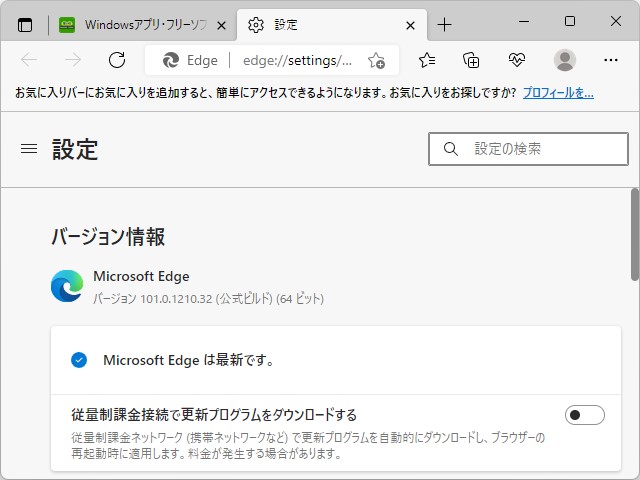Go back with the back arrow
The height and width of the screenshot is (480, 640).
point(29,60)
